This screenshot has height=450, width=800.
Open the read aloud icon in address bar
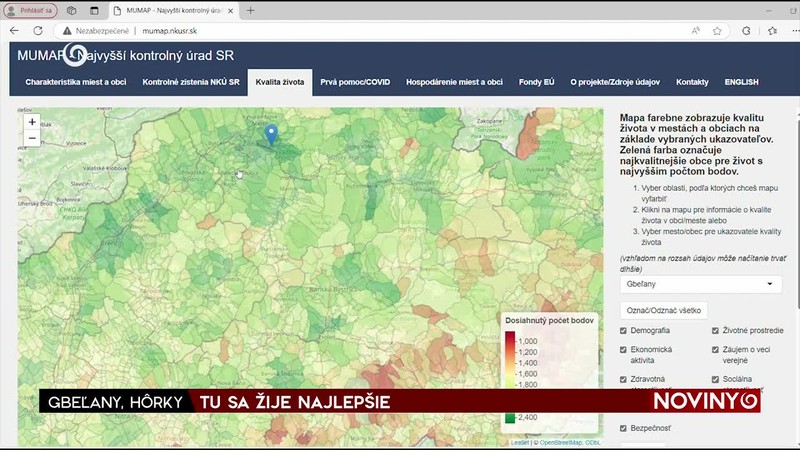695,31
